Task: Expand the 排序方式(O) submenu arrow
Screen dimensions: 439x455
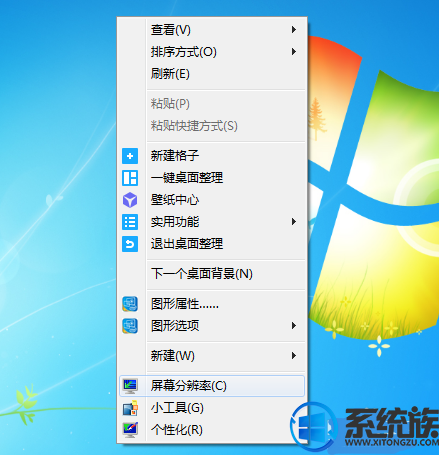Action: (294, 52)
